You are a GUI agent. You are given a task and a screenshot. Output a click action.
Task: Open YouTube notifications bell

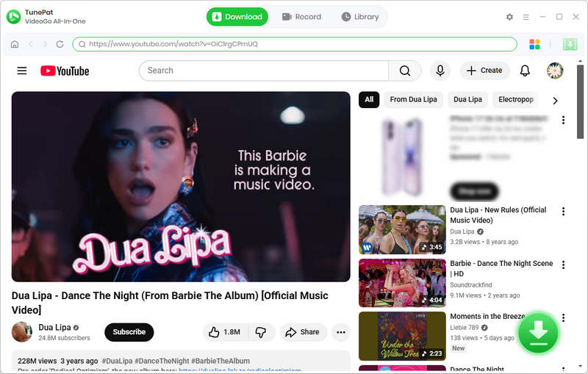(525, 71)
